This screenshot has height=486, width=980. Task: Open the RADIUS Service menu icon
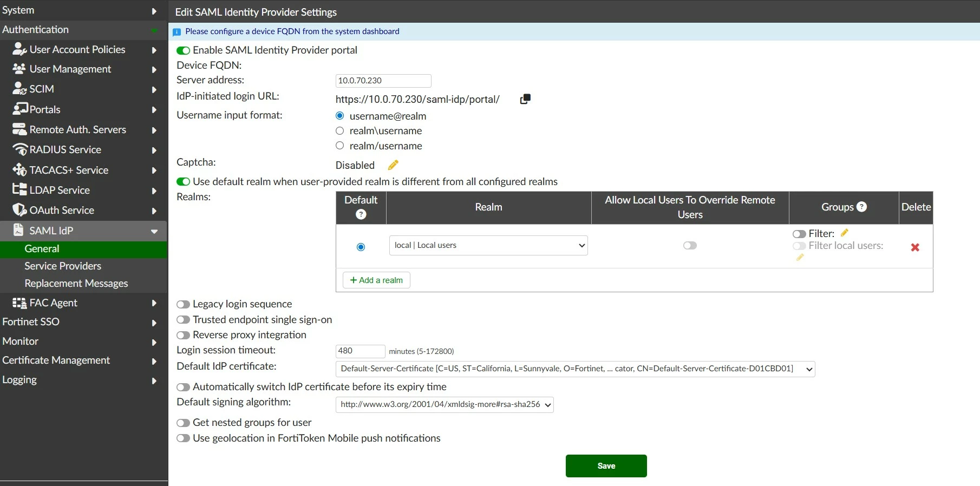[20, 149]
